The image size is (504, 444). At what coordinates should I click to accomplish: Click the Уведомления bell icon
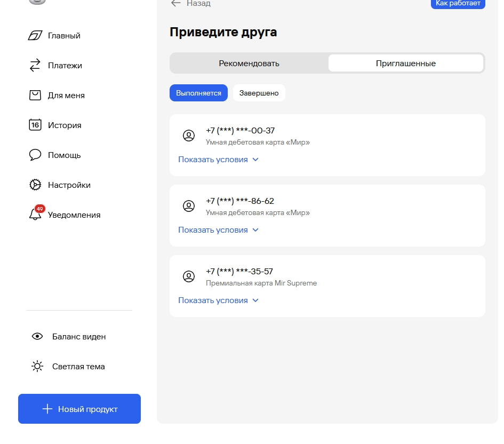(35, 214)
